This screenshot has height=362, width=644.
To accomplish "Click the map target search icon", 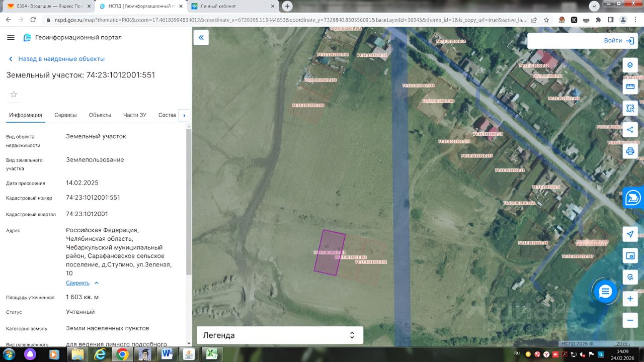I will point(630,277).
